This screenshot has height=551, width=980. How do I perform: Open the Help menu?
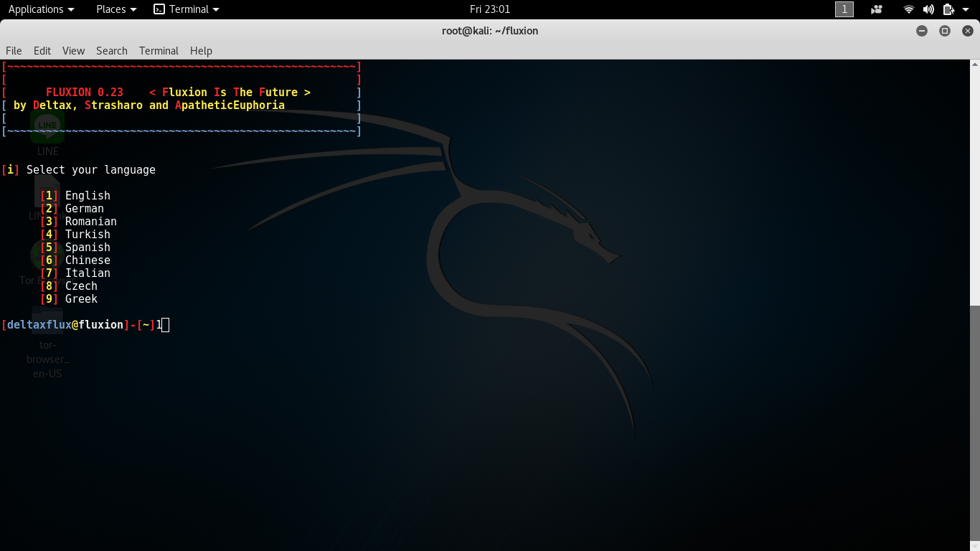click(201, 51)
